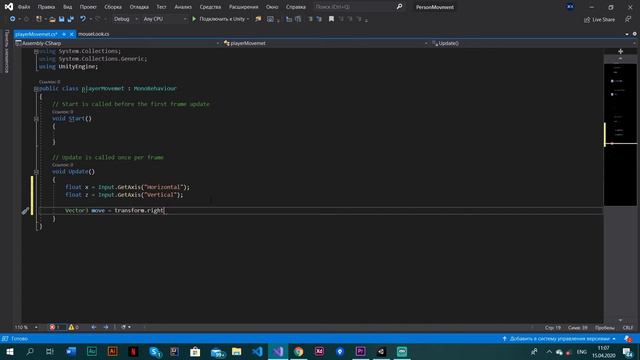The height and width of the screenshot is (360, 640).
Task: Open the Расширения menu
Action: point(244,7)
